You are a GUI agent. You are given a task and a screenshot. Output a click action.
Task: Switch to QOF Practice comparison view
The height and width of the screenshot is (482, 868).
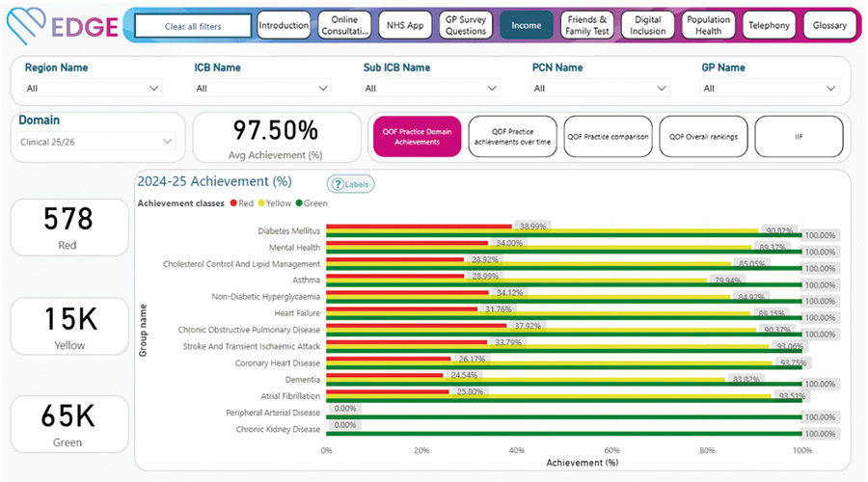click(x=609, y=137)
